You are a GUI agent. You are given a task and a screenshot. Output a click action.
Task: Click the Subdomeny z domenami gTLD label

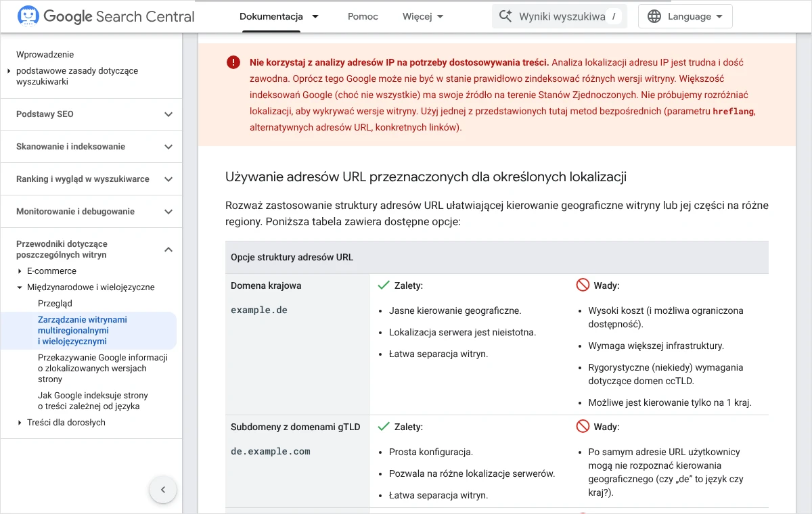coord(296,427)
